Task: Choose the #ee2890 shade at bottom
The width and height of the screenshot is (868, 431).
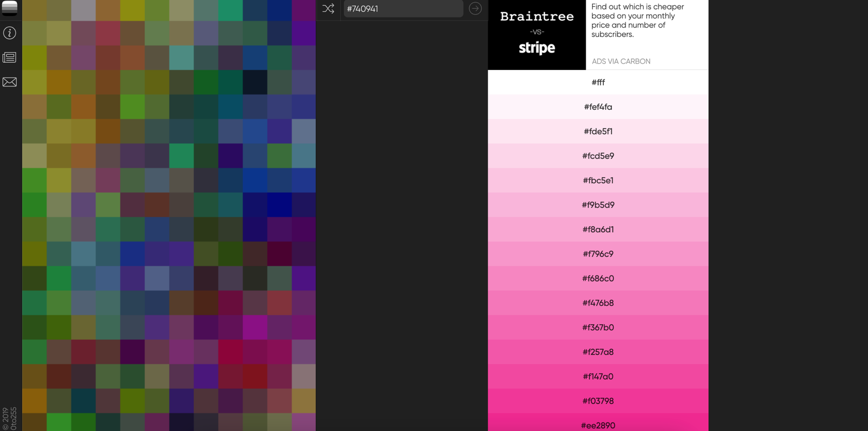Action: tap(598, 423)
